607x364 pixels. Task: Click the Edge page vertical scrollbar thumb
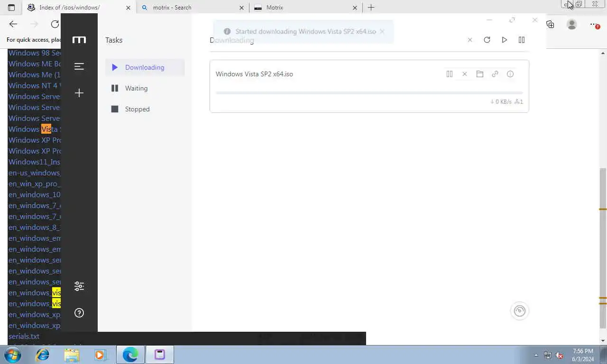coord(603,248)
